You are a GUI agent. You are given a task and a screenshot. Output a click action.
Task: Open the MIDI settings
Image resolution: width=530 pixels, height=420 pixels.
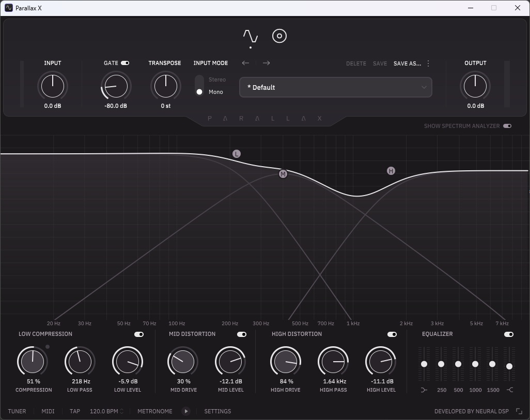coord(48,411)
